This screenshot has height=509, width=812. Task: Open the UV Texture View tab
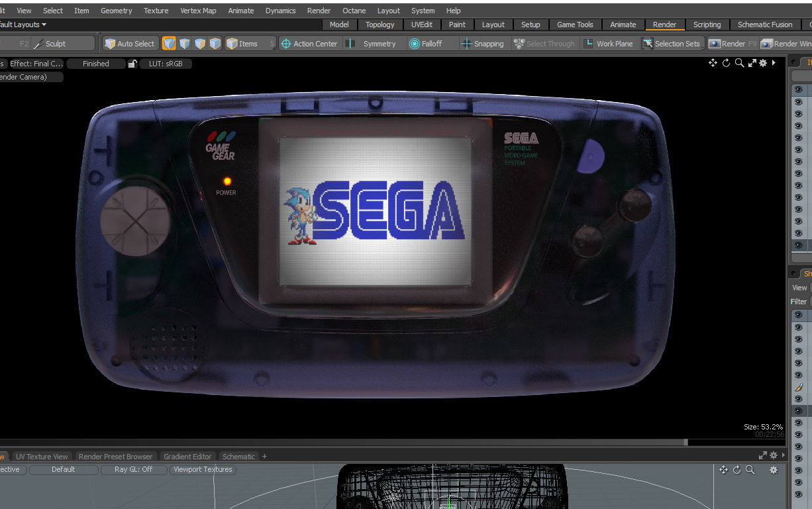click(42, 457)
